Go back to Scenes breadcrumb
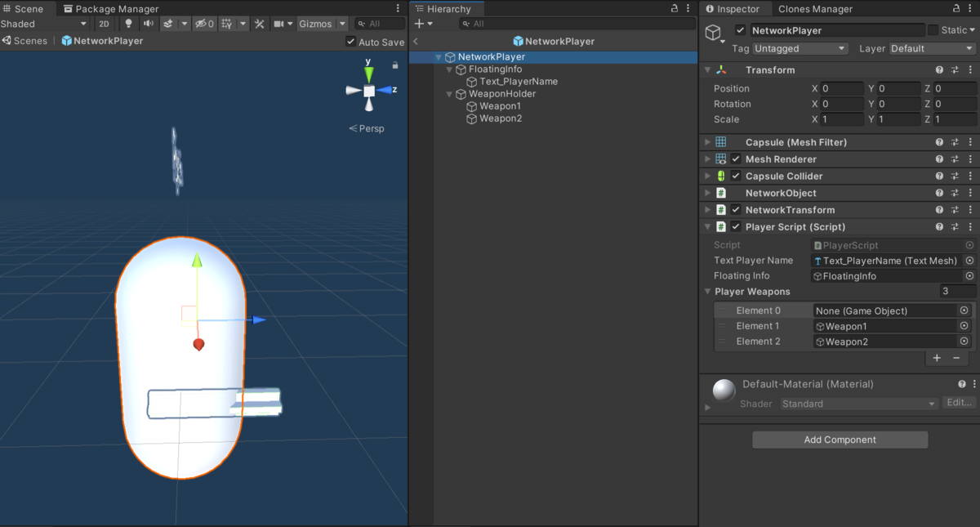The image size is (980, 527). point(24,40)
